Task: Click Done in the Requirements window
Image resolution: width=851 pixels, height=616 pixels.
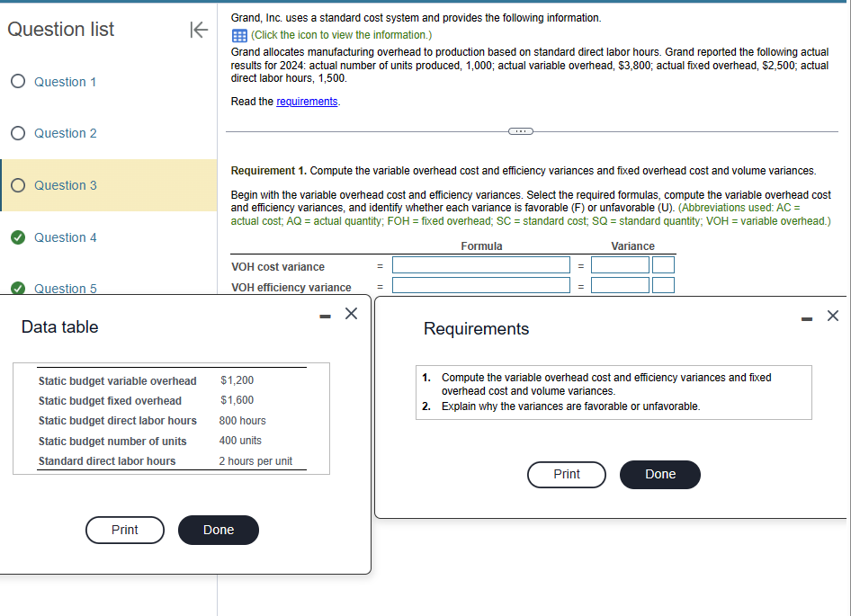Action: point(659,474)
